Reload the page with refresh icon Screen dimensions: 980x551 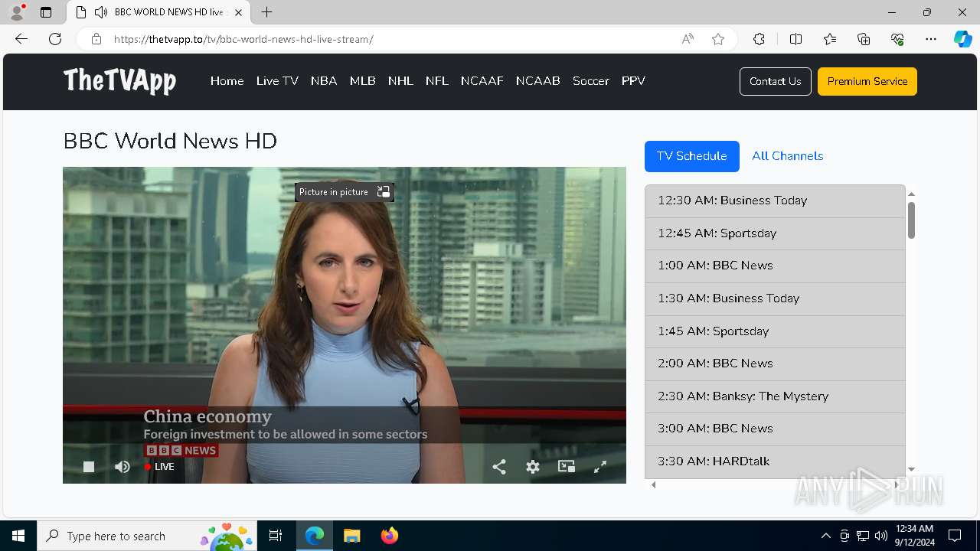[x=55, y=39]
